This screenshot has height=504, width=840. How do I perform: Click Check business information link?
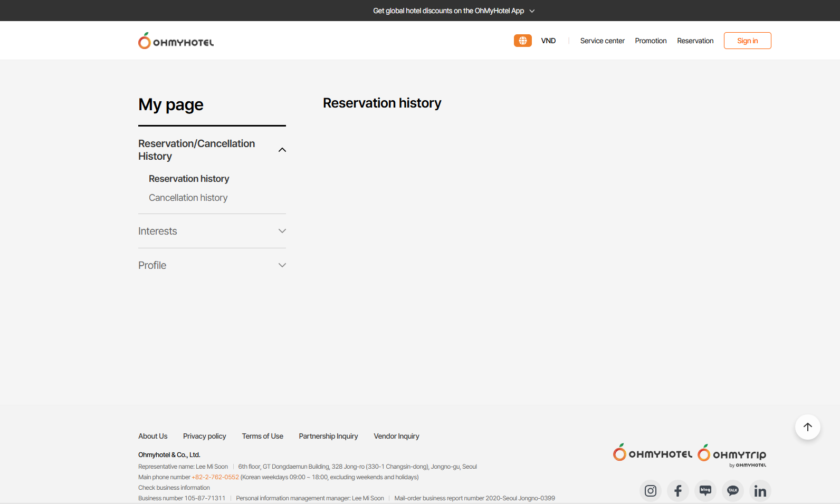coord(174,488)
